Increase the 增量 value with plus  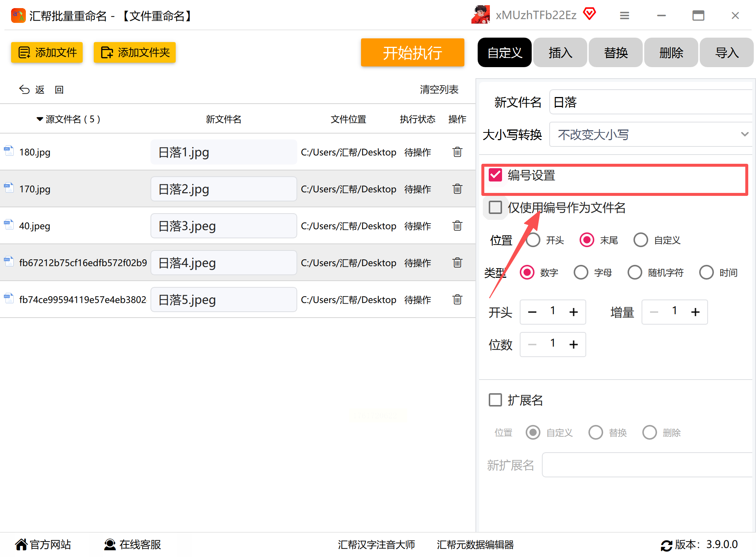tap(695, 312)
